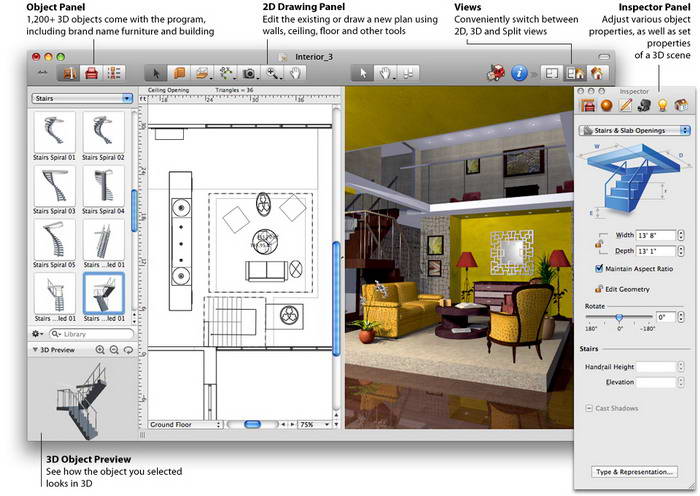Show the project tree list panel
The width and height of the screenshot is (700, 496).
click(x=113, y=73)
